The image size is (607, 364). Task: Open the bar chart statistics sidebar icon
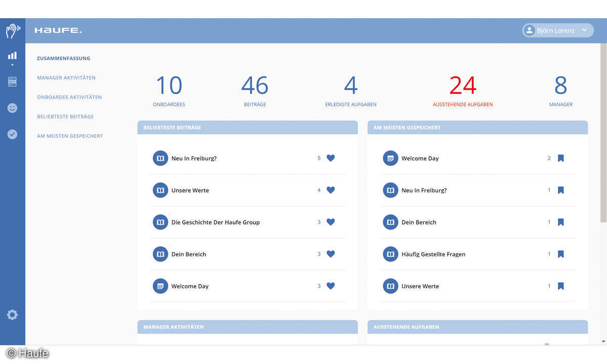pyautogui.click(x=12, y=56)
